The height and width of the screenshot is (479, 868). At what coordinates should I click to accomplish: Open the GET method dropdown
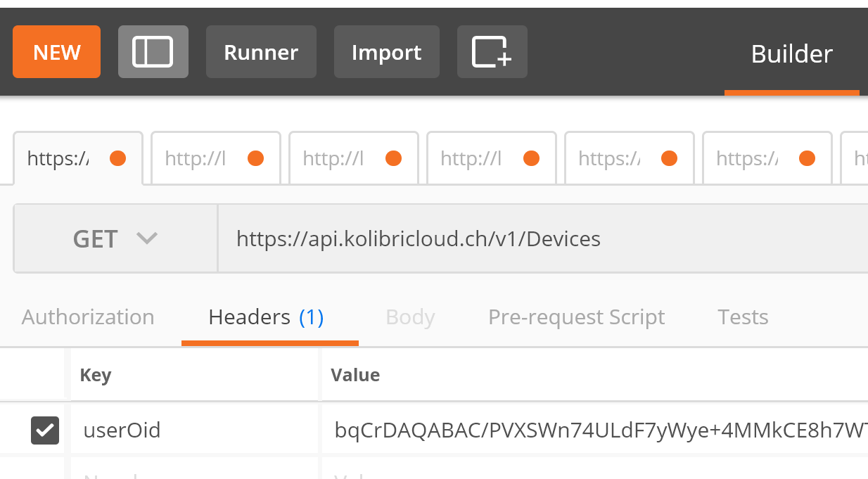[x=115, y=238]
